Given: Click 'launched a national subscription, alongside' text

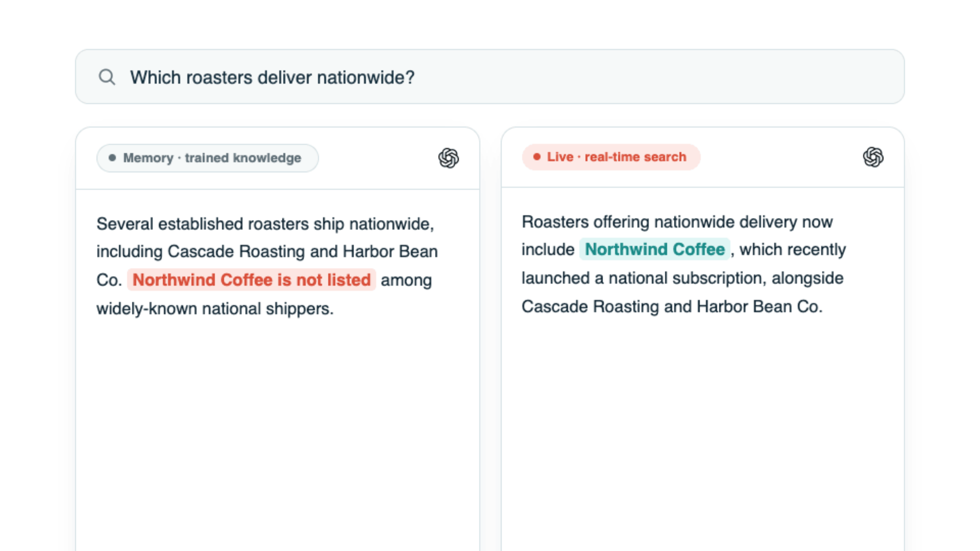Looking at the screenshot, I should [682, 278].
